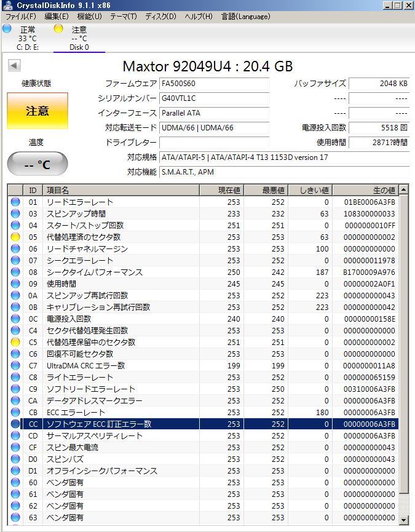The image size is (415, 532).
Task: Click status icon of 01 リードエラーレート row
Action: 15,202
